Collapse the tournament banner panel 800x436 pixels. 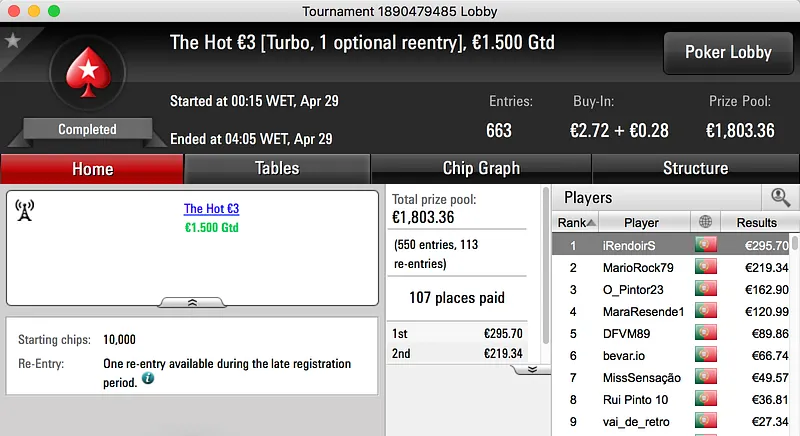pos(193,301)
